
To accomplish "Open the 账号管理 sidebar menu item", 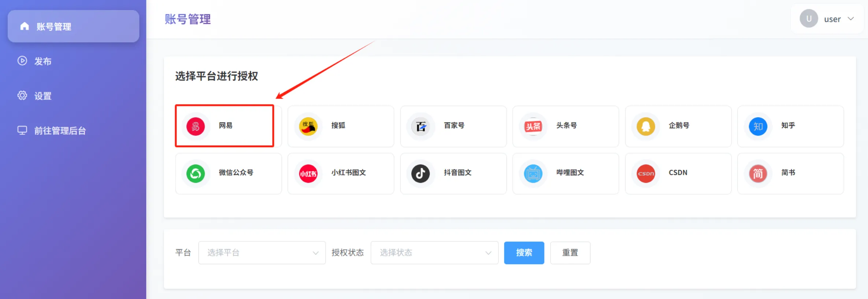I will coord(73,26).
